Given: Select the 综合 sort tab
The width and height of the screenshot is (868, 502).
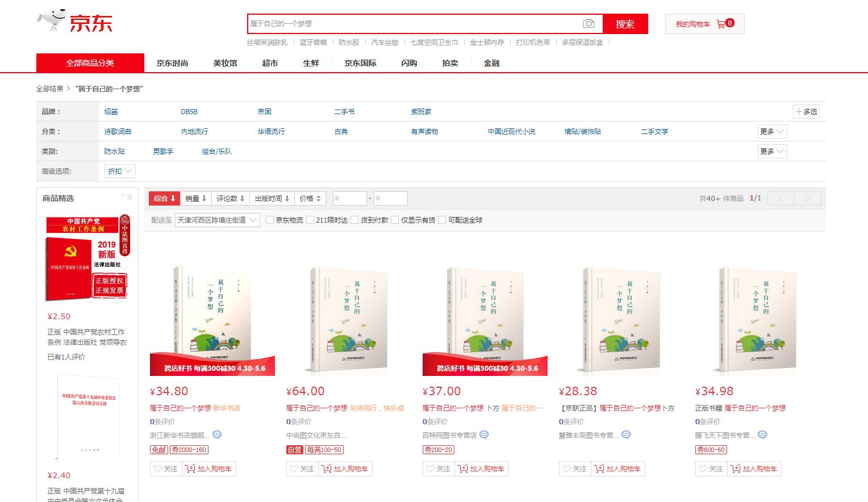Looking at the screenshot, I should (x=165, y=198).
